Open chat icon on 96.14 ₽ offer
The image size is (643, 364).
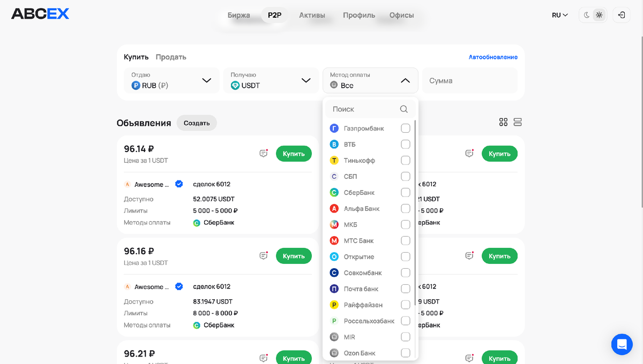[264, 153]
